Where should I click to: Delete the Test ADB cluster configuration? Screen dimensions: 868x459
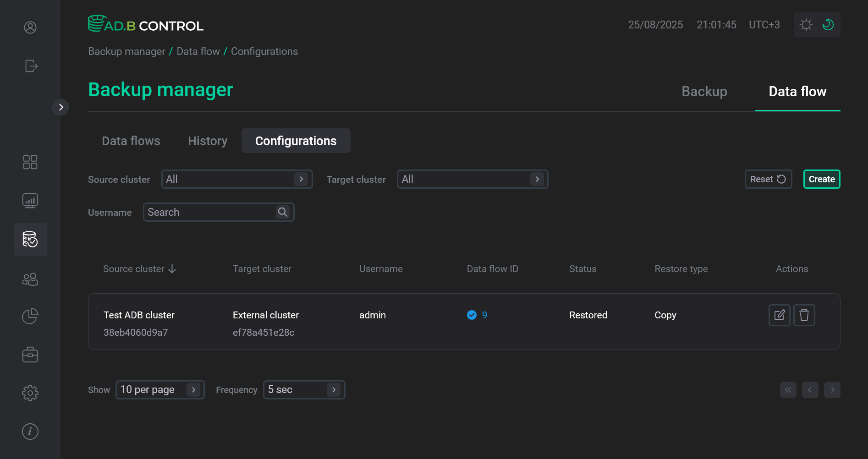(x=804, y=315)
